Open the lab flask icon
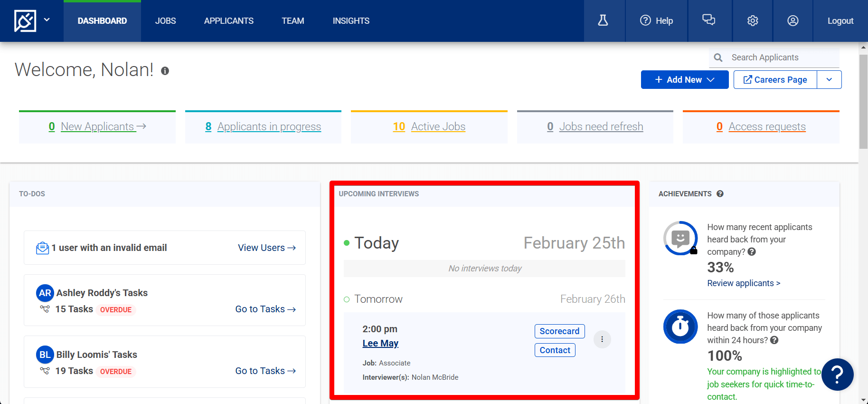Image resolution: width=868 pixels, height=404 pixels. click(x=603, y=20)
